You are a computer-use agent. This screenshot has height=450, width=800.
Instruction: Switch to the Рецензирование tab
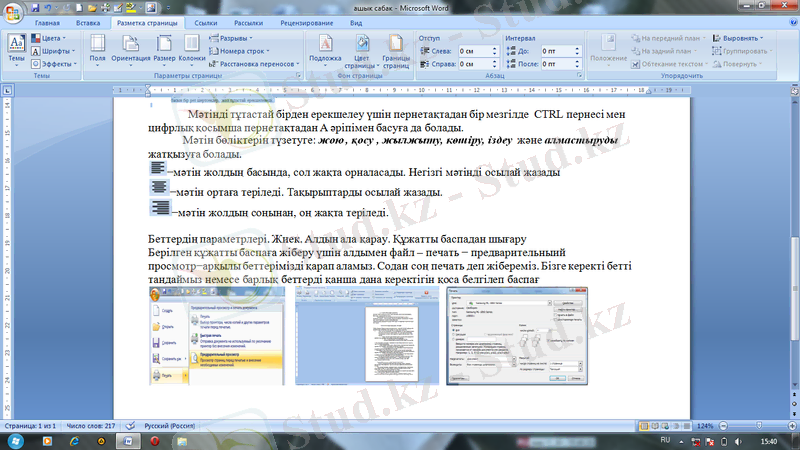[x=307, y=21]
